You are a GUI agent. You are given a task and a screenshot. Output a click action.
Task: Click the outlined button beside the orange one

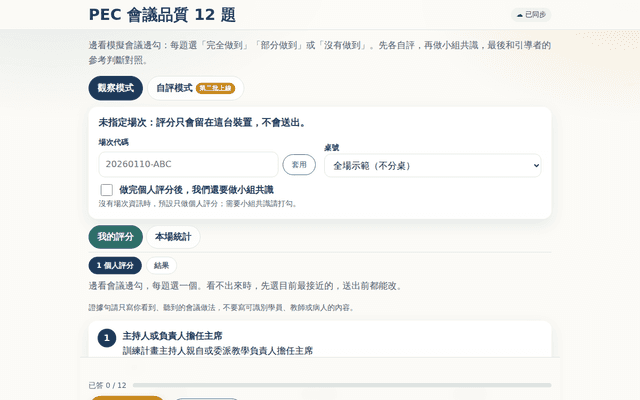[x=207, y=398]
